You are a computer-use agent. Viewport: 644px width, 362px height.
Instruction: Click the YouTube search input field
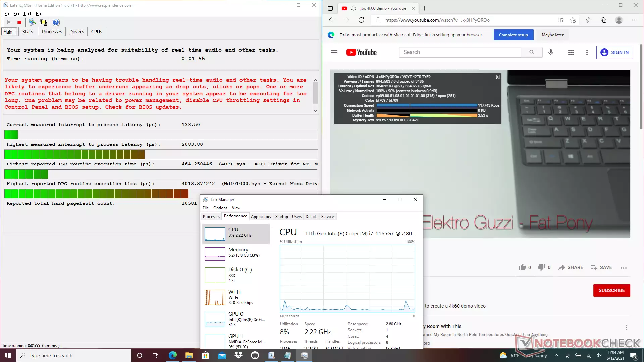[x=460, y=52]
